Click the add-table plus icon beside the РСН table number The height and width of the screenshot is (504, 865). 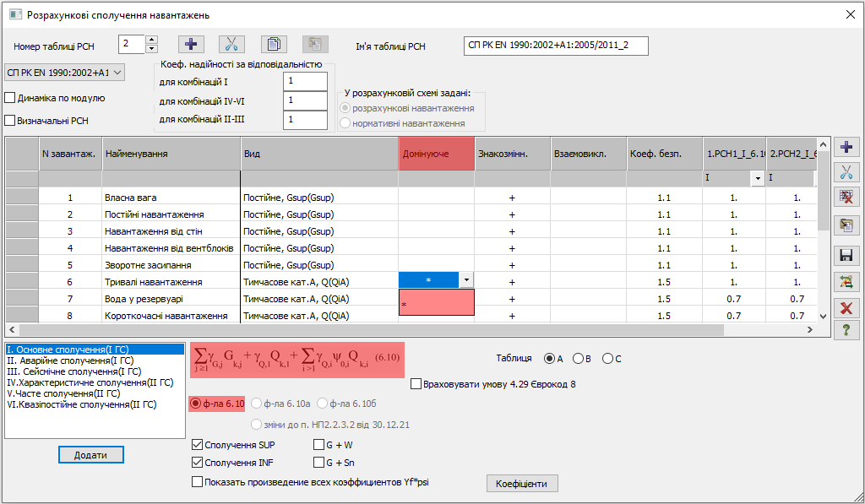[x=192, y=45]
